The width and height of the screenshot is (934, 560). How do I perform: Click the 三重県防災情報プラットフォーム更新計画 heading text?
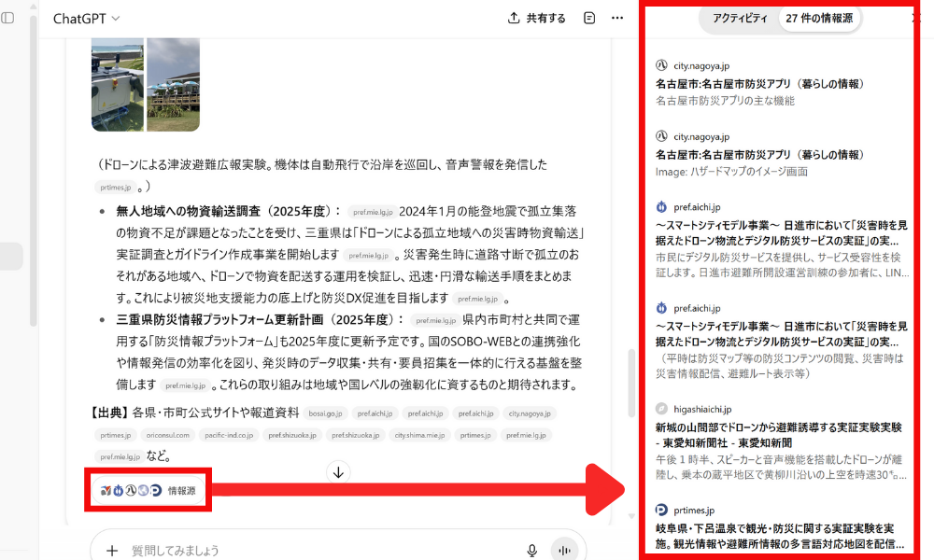pyautogui.click(x=219, y=319)
